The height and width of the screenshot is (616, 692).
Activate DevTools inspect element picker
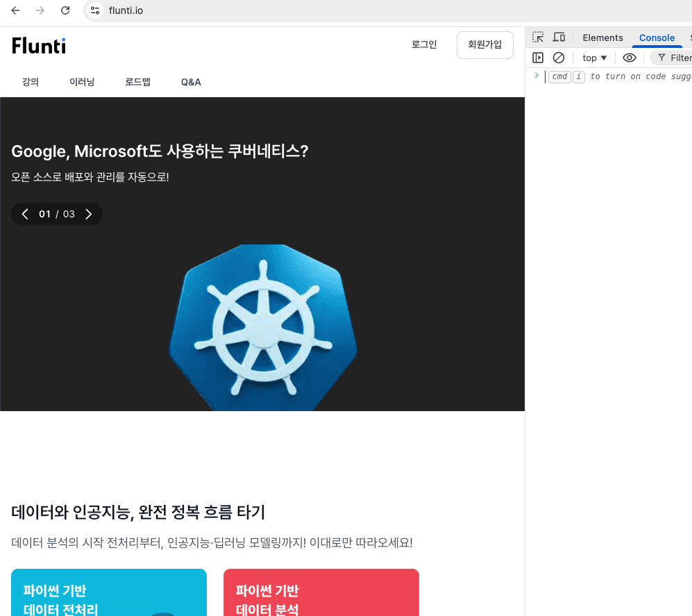(x=538, y=38)
